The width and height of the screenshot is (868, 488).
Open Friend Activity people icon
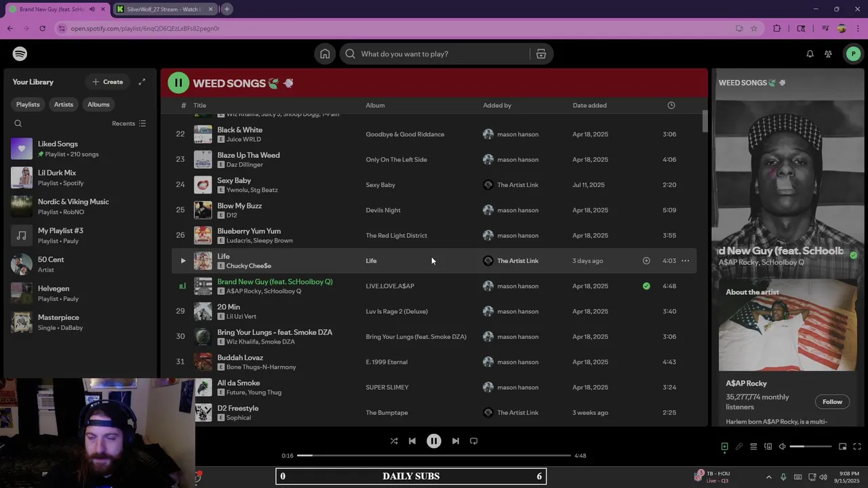pos(828,54)
